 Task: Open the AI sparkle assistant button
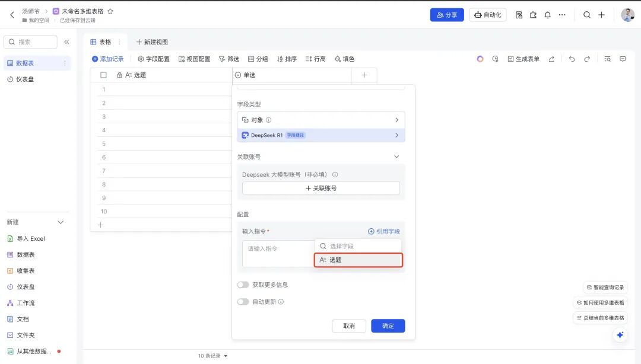pyautogui.click(x=620, y=335)
